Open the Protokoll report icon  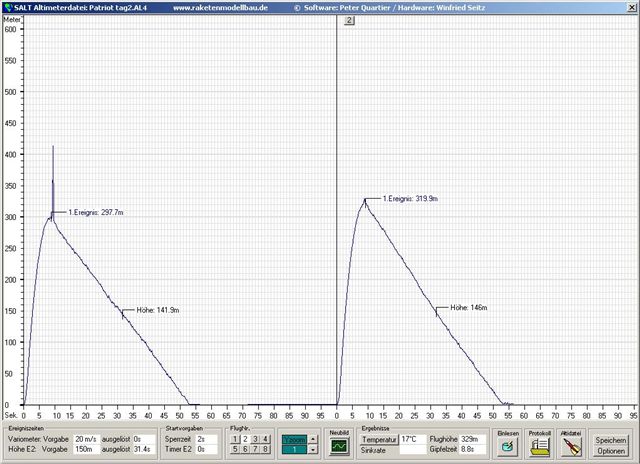point(539,445)
